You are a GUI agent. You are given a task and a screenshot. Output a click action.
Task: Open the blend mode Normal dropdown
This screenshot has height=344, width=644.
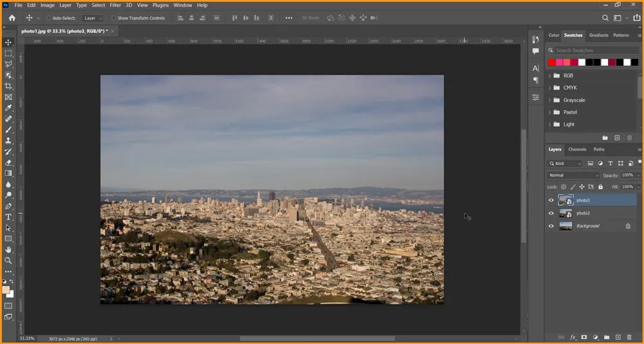[x=573, y=175]
